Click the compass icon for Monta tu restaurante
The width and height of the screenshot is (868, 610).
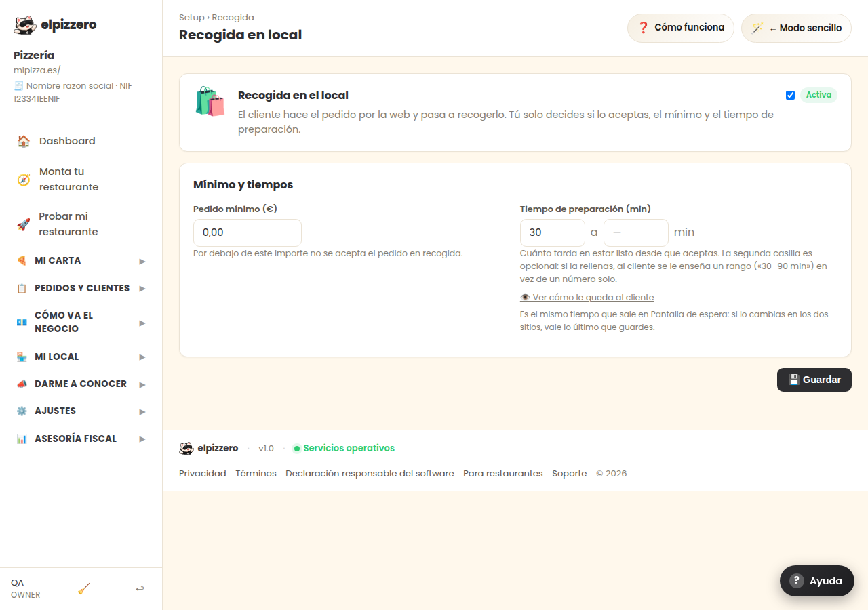24,180
